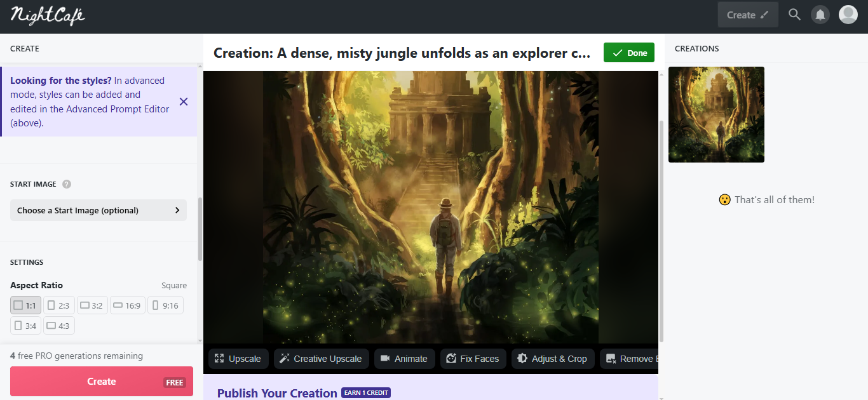Image resolution: width=868 pixels, height=400 pixels.
Task: Choose the 4:3 aspect ratio
Action: (x=58, y=325)
